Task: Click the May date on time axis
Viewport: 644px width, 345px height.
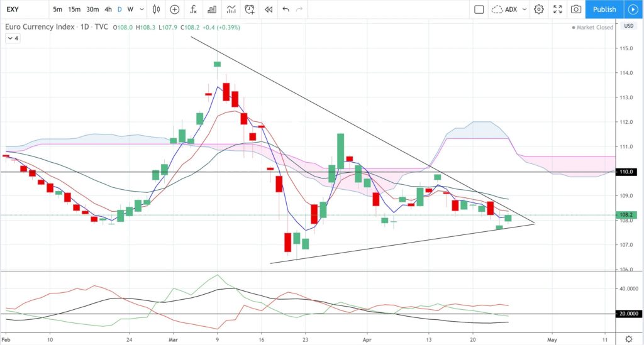Action: (x=552, y=340)
